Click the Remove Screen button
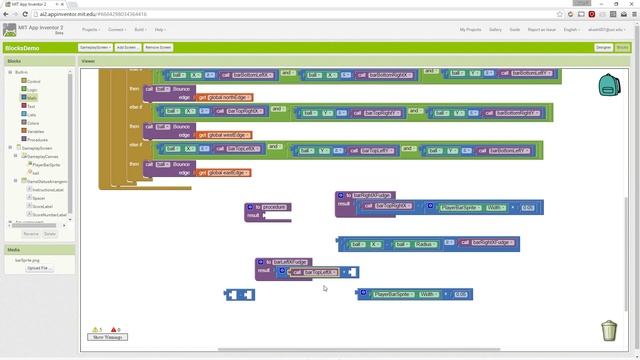Image resolution: width=640 pixels, height=360 pixels. click(x=158, y=47)
